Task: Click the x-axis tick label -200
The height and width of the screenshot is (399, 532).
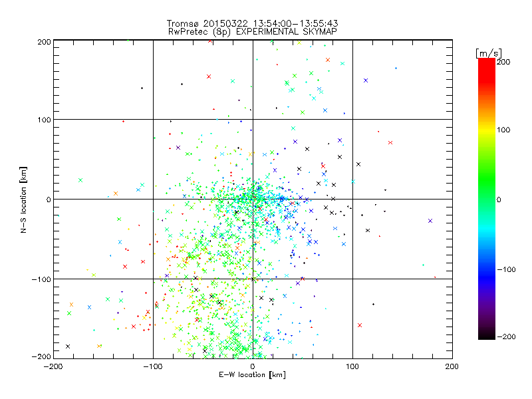Action: coord(53,366)
